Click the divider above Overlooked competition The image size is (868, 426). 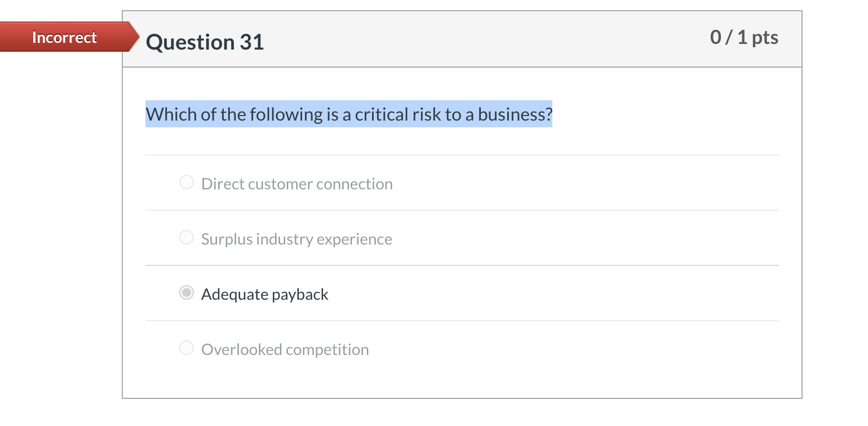pos(462,320)
